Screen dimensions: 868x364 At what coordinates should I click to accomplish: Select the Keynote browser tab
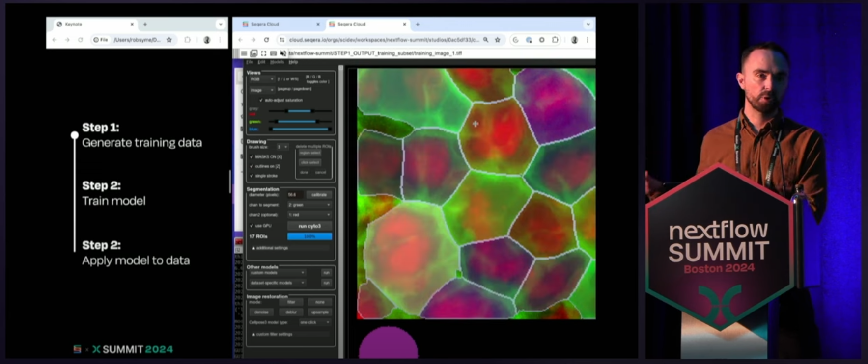[x=95, y=24]
